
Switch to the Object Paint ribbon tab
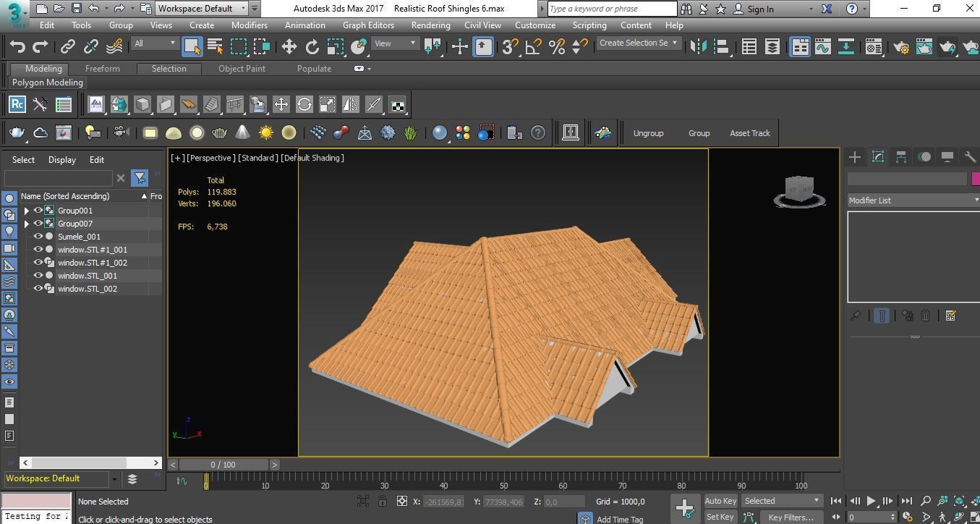[x=242, y=69]
